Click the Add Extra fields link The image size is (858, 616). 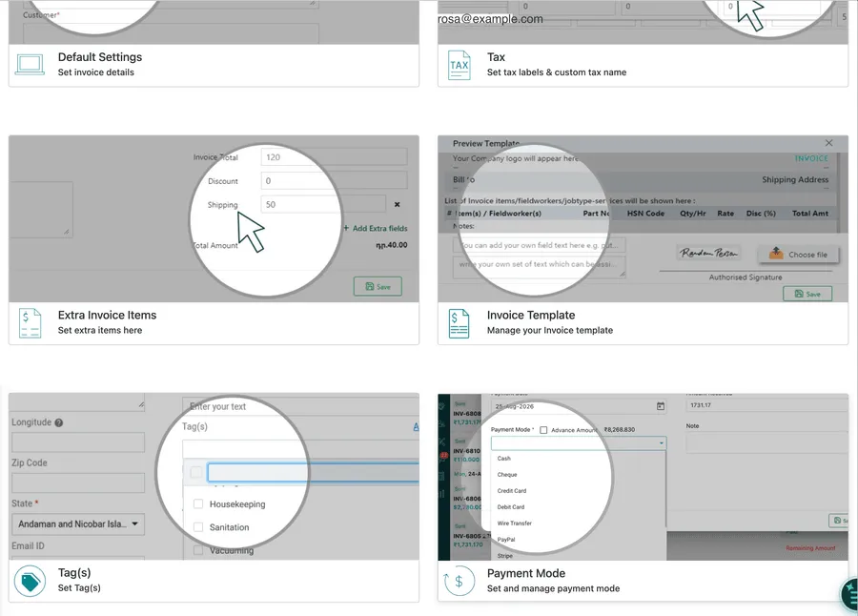coord(376,228)
